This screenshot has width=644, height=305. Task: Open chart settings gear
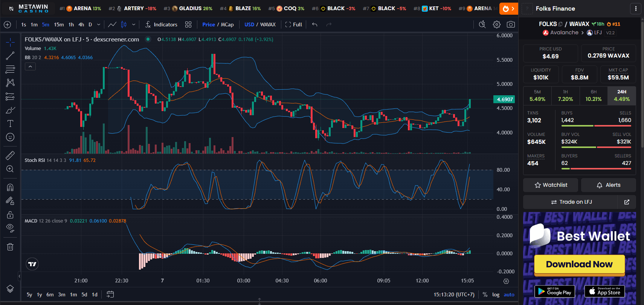tap(497, 24)
